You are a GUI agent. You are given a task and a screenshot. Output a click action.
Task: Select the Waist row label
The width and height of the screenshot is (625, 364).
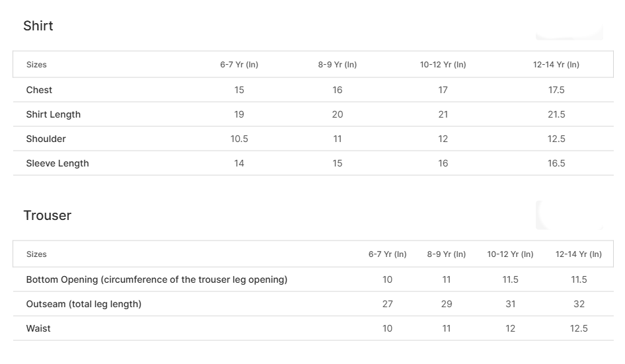click(x=38, y=328)
